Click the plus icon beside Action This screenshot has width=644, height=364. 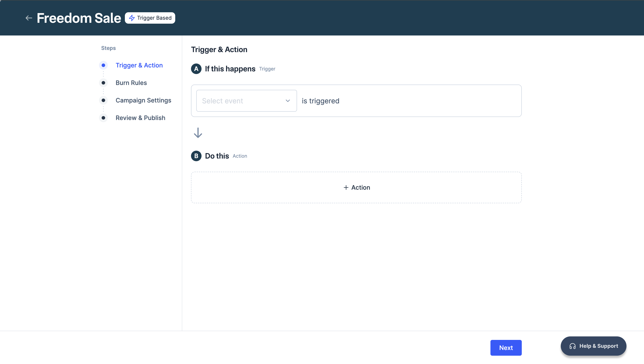[346, 187]
